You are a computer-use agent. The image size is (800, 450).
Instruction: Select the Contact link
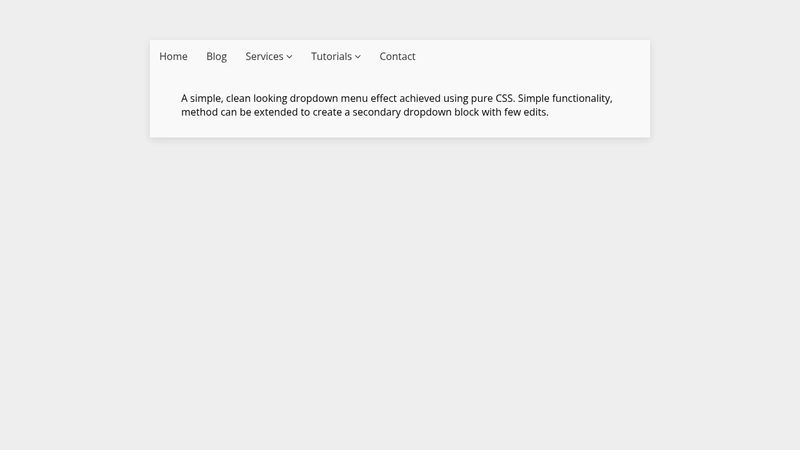tap(397, 57)
